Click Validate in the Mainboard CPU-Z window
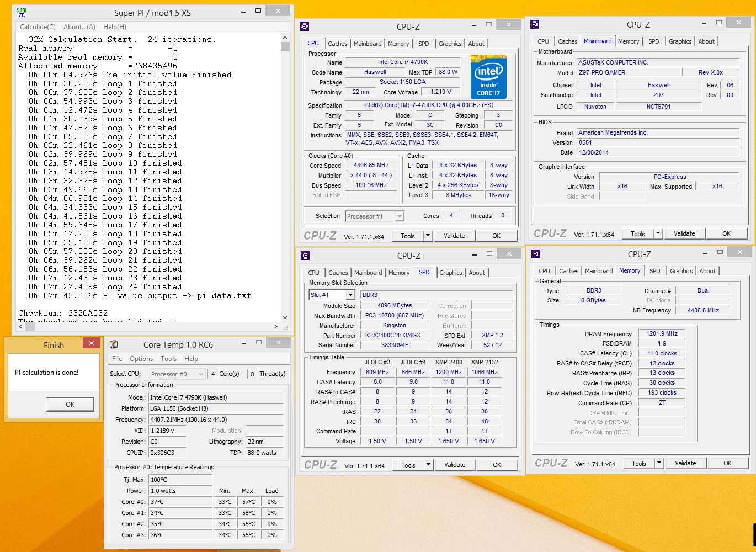The height and width of the screenshot is (552, 756). [684, 233]
